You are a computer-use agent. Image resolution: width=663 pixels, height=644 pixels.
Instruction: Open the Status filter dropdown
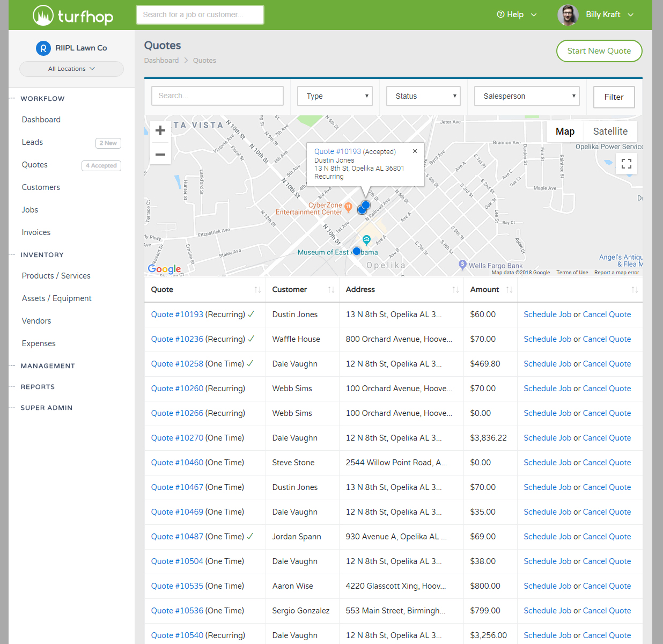click(424, 96)
